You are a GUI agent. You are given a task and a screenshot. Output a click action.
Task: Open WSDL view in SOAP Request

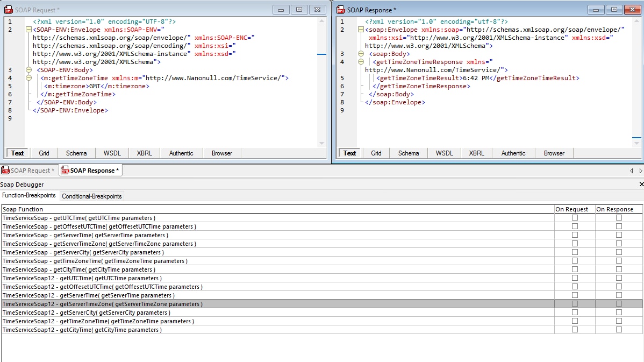(x=112, y=153)
